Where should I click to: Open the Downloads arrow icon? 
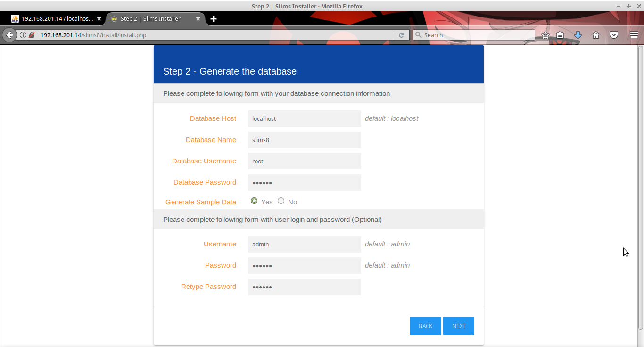tap(578, 35)
